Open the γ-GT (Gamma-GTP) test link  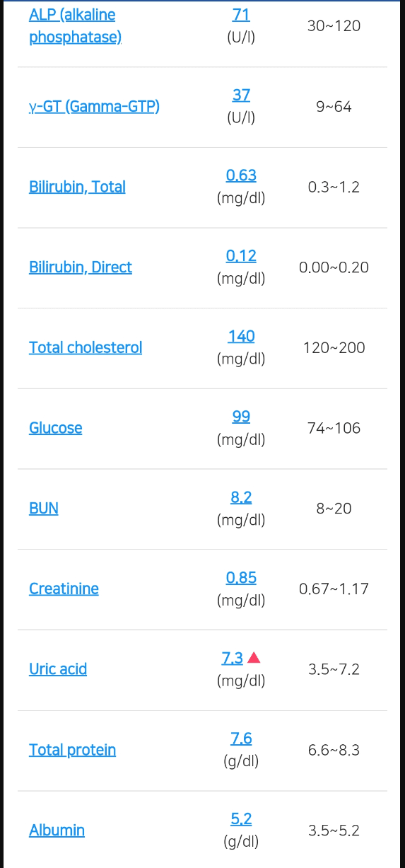(94, 107)
